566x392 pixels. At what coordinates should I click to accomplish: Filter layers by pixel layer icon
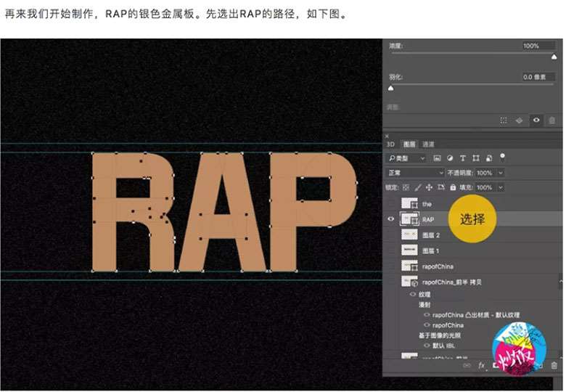click(x=437, y=158)
